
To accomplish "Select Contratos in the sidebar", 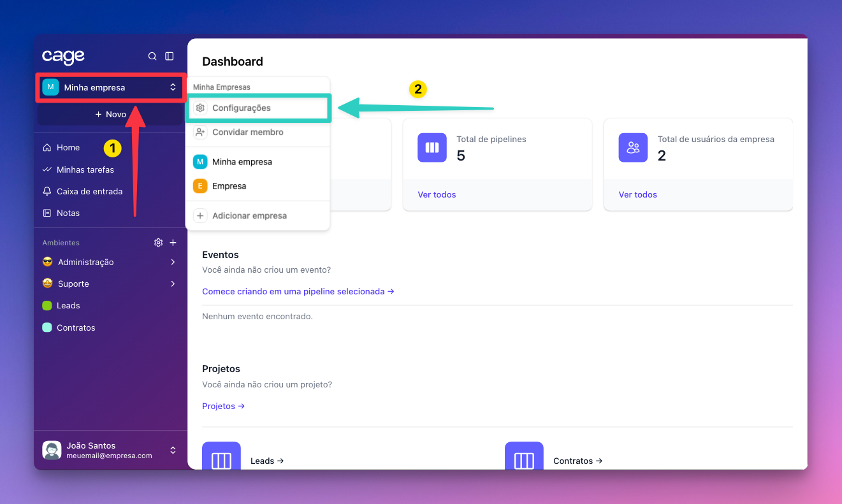I will (x=76, y=328).
